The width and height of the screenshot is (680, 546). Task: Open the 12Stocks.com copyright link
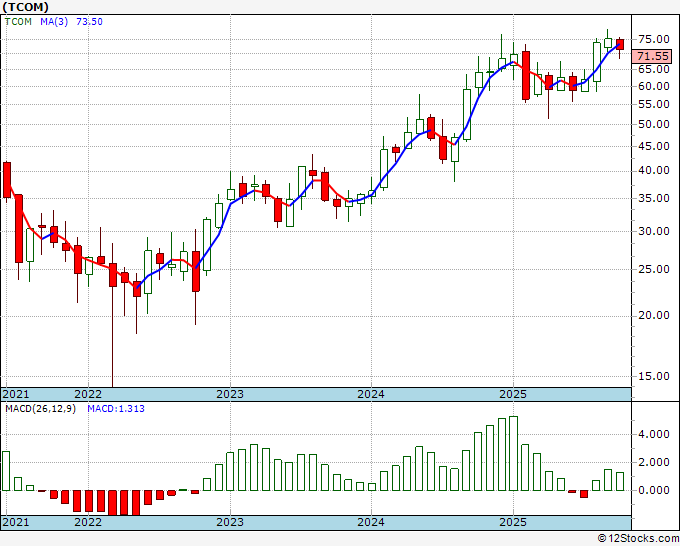click(x=638, y=539)
